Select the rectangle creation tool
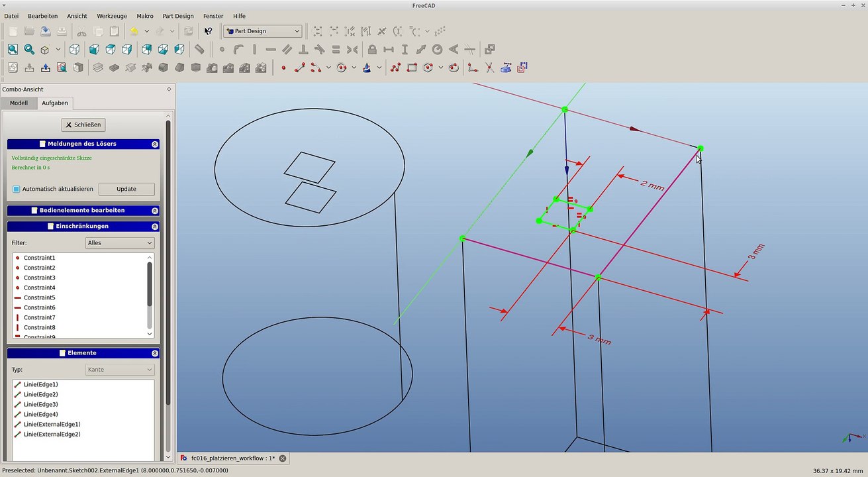 412,68
